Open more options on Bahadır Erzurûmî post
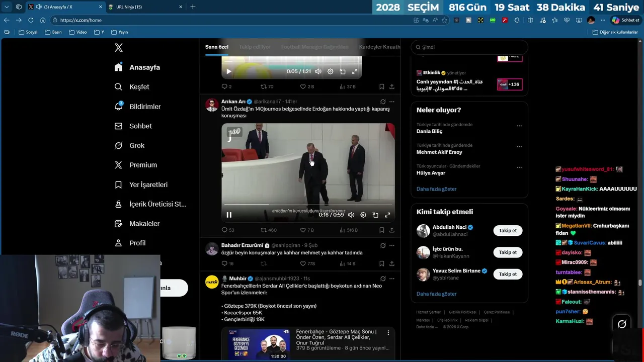 click(392, 245)
